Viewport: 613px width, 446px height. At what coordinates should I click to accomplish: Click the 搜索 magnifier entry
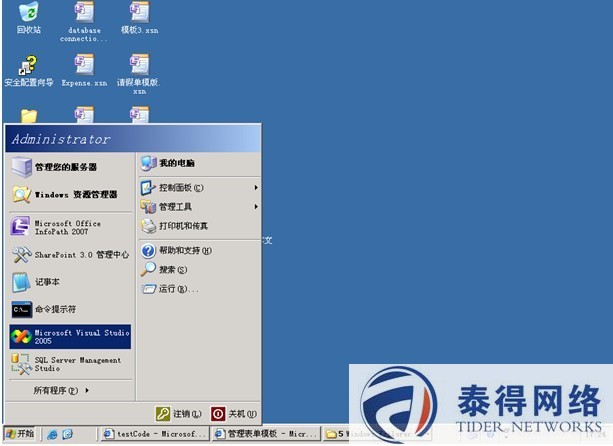click(199, 270)
